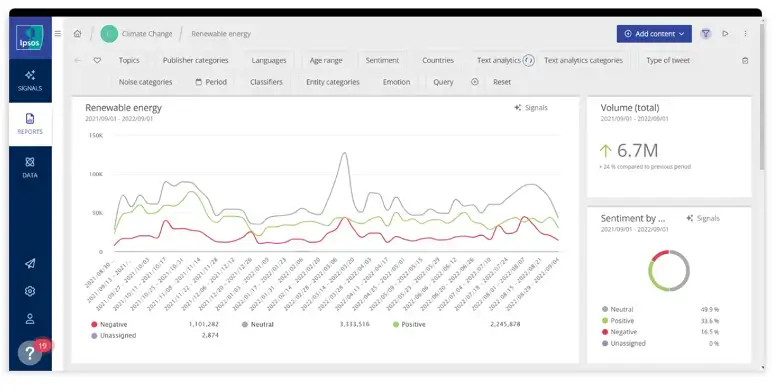Click the paper plane send icon
The width and height of the screenshot is (780, 390).
coord(30,264)
